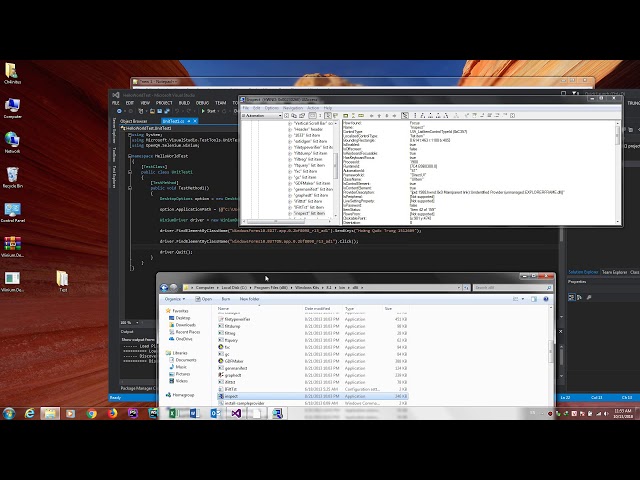This screenshot has width=640, height=480.
Task: Toggle the Explorer preview pane icon
Action: point(534,299)
